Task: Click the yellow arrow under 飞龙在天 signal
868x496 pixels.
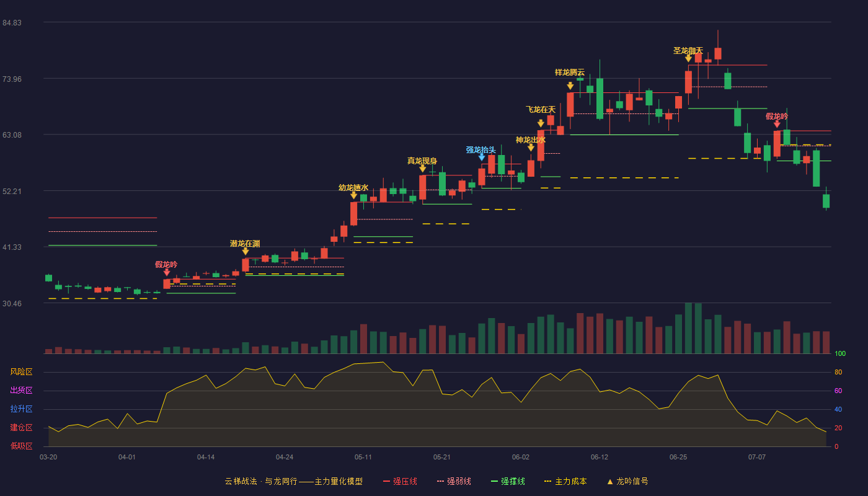Action: point(541,123)
